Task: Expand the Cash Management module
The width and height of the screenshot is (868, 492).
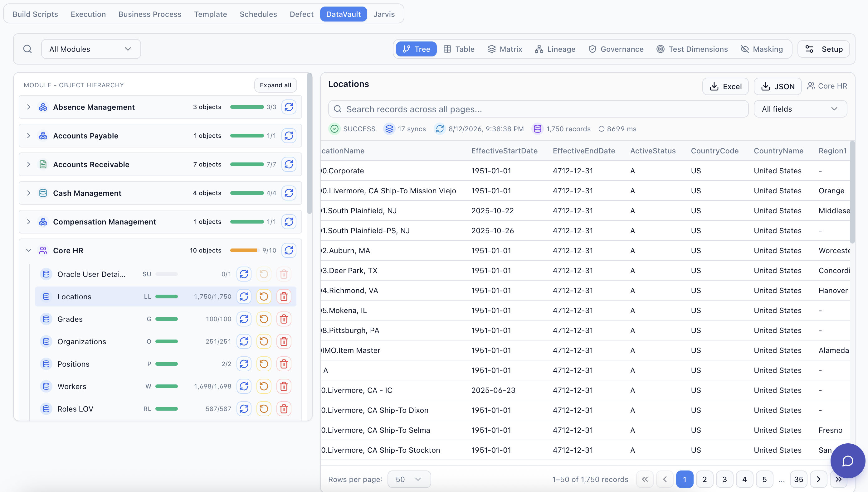Action: [x=28, y=193]
